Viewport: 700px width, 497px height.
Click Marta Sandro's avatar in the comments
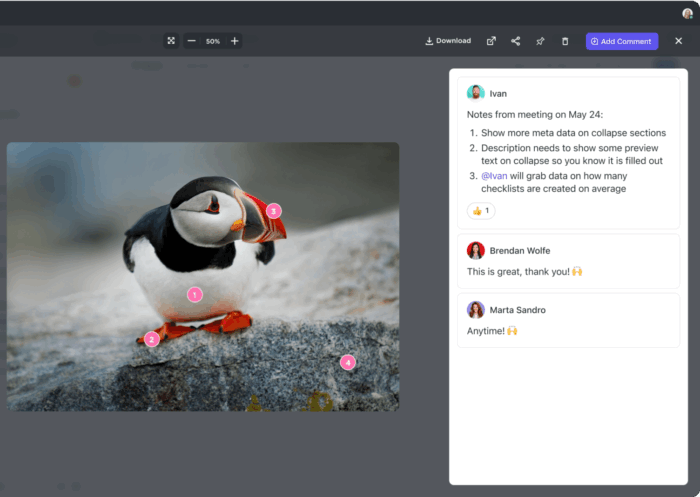pyautogui.click(x=476, y=310)
